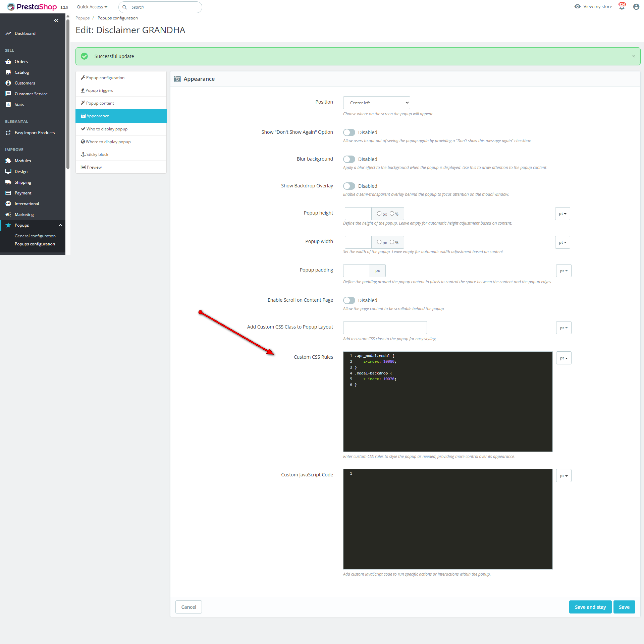Open Quick Access dropdown menu
The image size is (644, 644).
click(92, 7)
